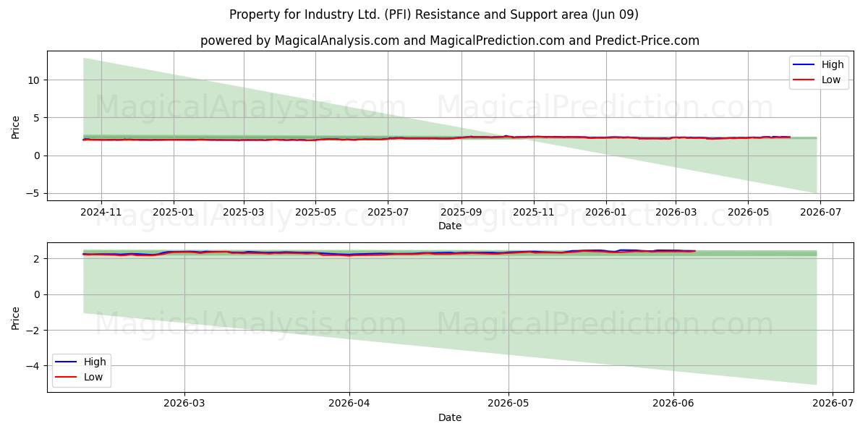Click the '2025-01' x-axis label in the top chart
The width and height of the screenshot is (868, 434).
[x=174, y=213]
